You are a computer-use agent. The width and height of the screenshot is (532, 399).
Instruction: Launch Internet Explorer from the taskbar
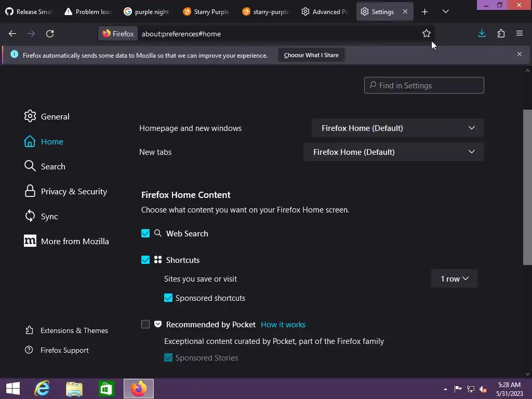42,389
